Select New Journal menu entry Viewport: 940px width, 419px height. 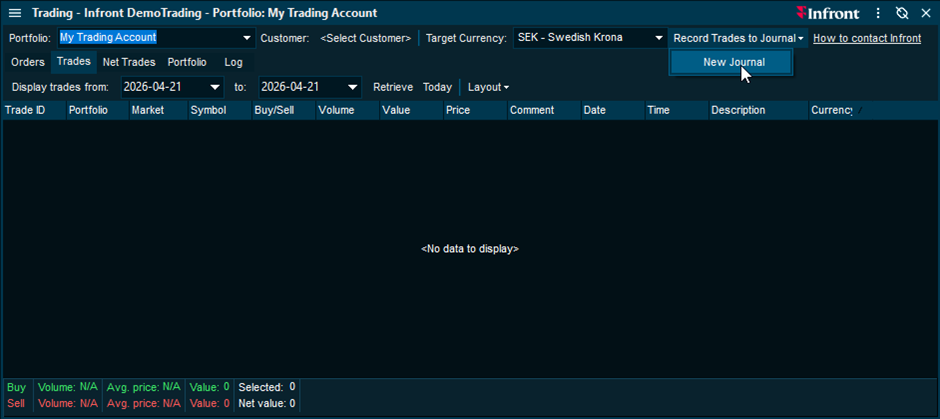coord(731,62)
